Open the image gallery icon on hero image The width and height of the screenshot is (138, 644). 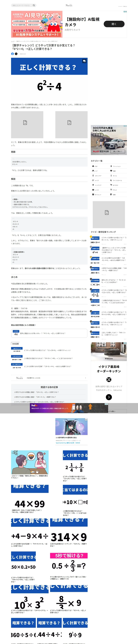pyautogui.click(x=84, y=61)
